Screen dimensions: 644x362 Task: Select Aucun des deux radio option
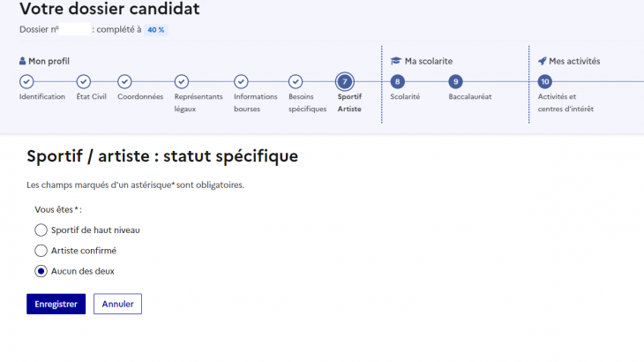[x=41, y=271]
